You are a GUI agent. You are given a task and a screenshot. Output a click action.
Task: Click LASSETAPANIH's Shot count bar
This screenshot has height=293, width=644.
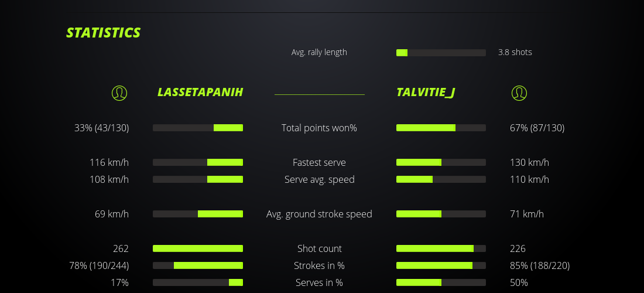[198, 248]
